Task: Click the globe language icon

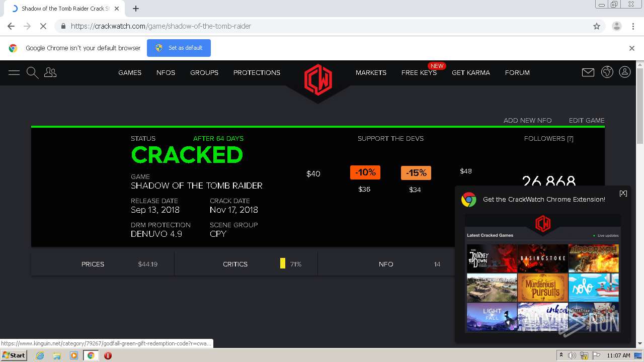Action: pos(607,72)
